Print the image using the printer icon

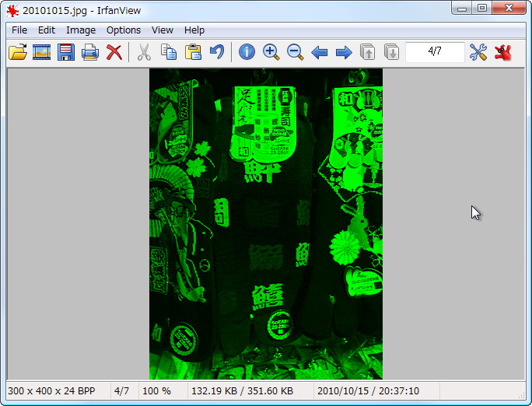90,52
